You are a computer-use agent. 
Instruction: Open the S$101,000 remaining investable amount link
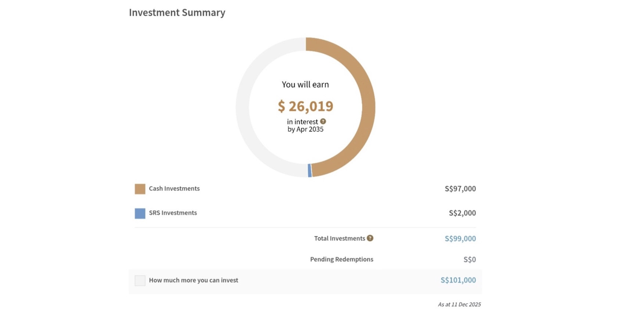click(x=458, y=280)
